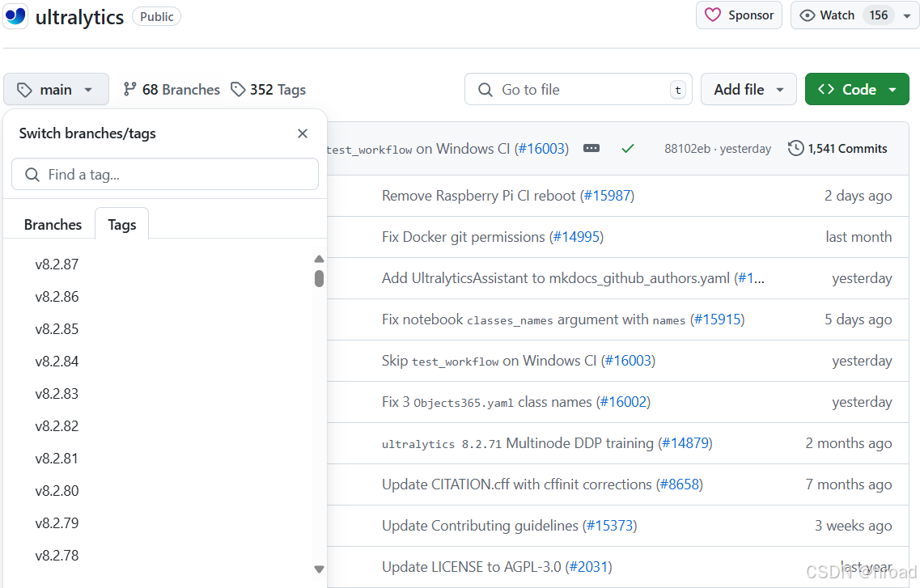Open the main branch selector dropdown
This screenshot has width=920, height=588.
tap(56, 90)
